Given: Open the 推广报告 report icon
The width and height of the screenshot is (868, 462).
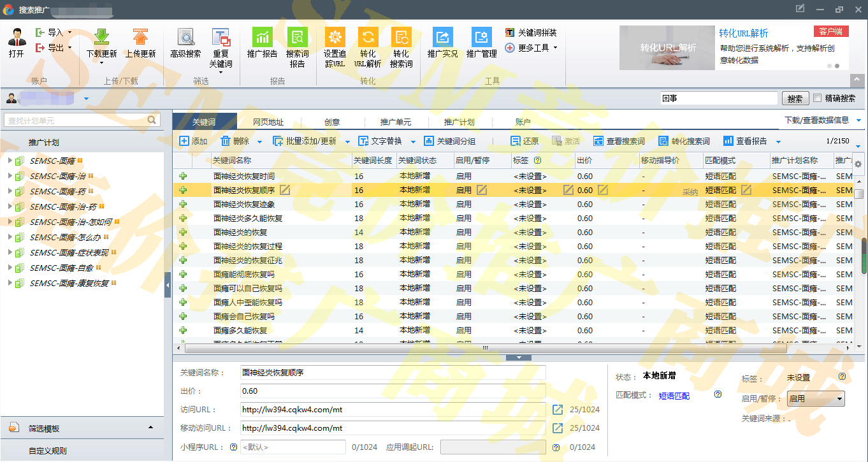Looking at the screenshot, I should [x=262, y=37].
